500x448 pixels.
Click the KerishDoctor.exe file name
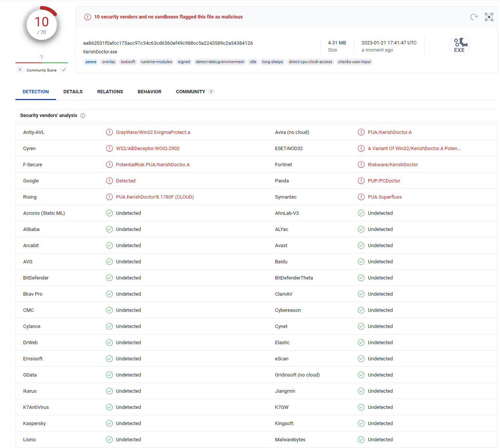tap(100, 52)
